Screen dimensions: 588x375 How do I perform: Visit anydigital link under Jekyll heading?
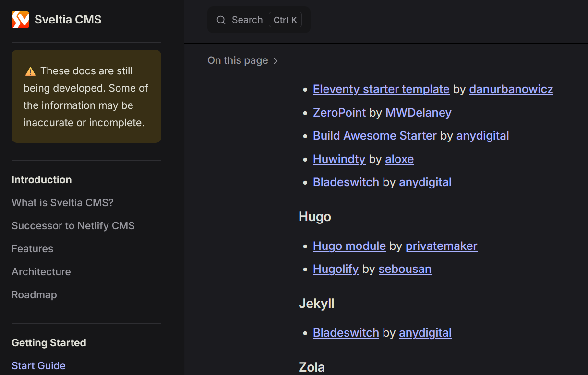(425, 333)
